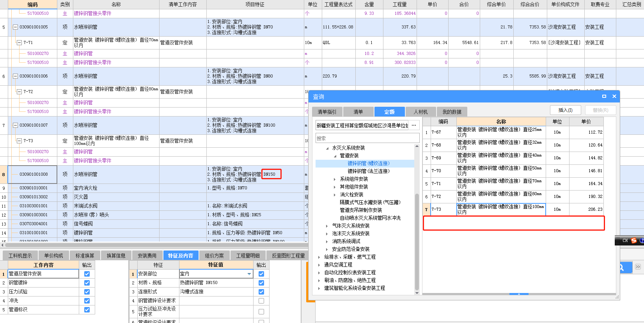
Task: Toggle output checkbox for 管道标识
Action: coord(87,310)
